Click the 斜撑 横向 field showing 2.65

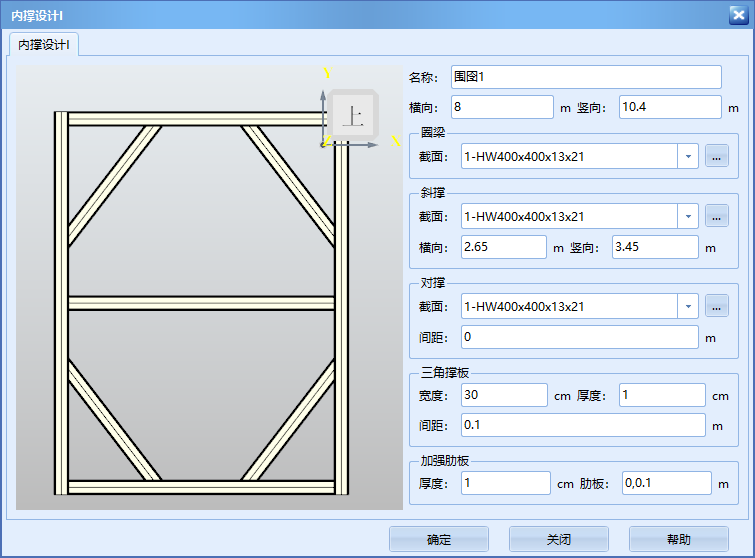(503, 247)
